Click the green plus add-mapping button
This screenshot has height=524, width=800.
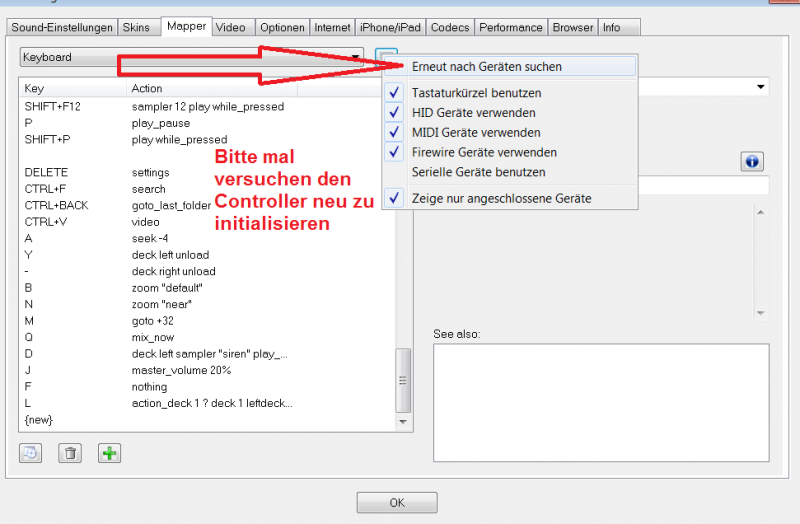109,453
